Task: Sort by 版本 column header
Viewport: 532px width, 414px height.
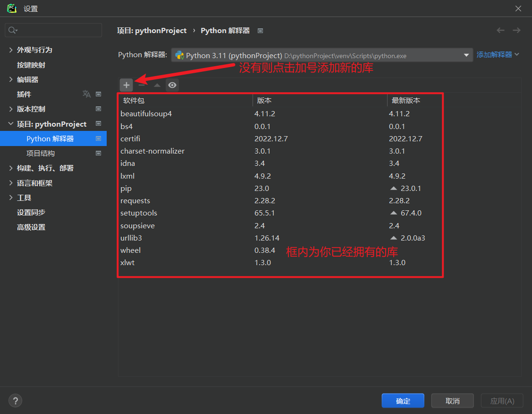Action: tap(320, 101)
